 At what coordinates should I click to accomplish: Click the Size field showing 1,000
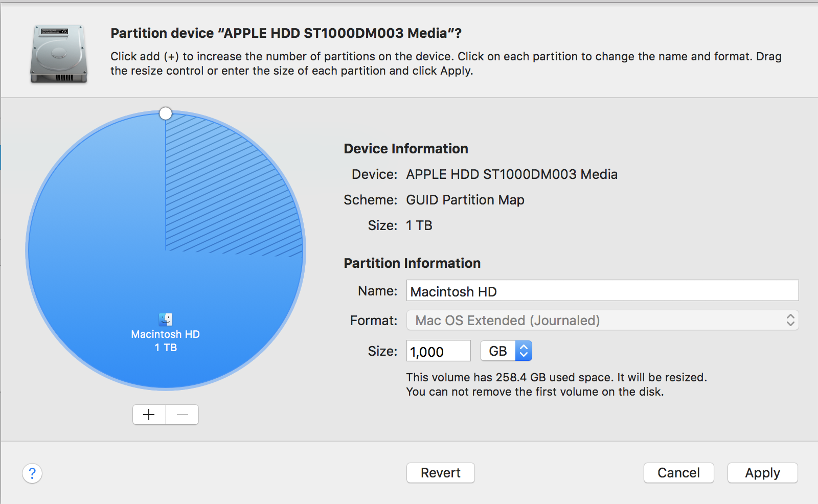click(x=438, y=351)
